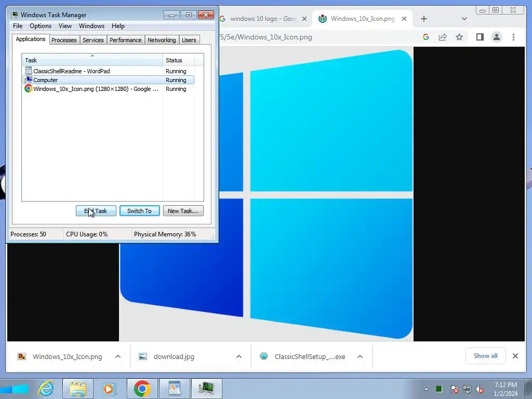Sort by the Task column header

92,60
